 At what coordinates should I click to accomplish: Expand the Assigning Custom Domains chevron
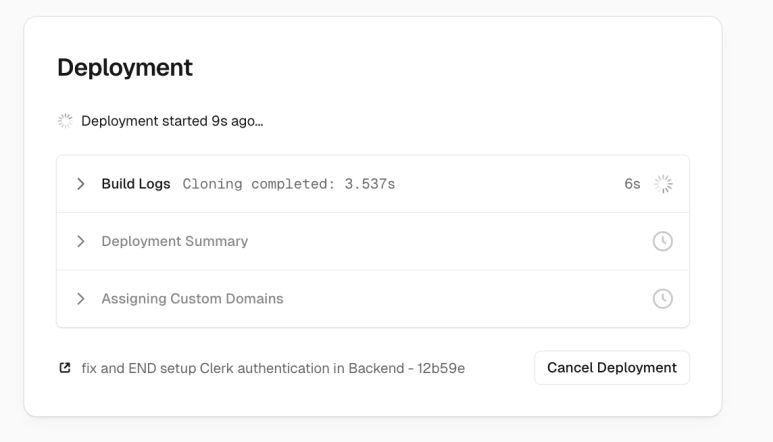[80, 299]
